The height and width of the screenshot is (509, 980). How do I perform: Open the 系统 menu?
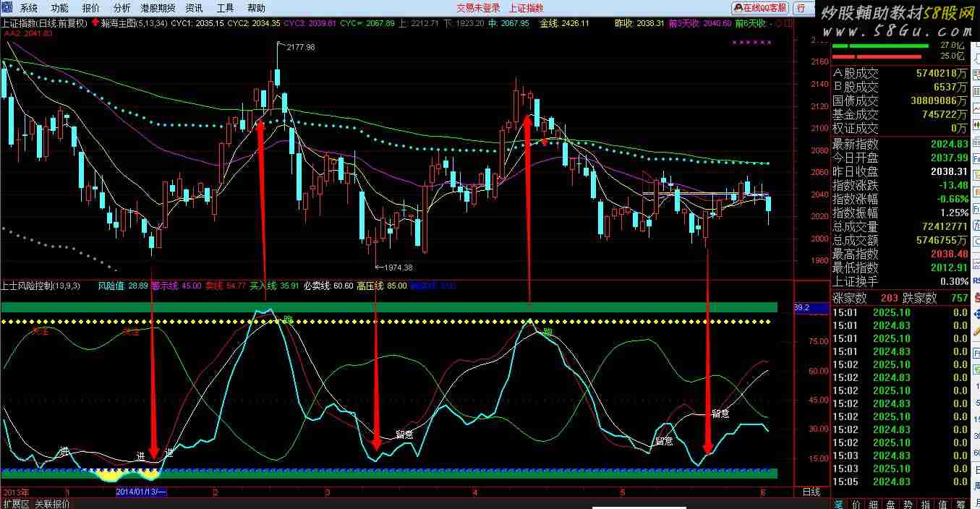coord(29,9)
